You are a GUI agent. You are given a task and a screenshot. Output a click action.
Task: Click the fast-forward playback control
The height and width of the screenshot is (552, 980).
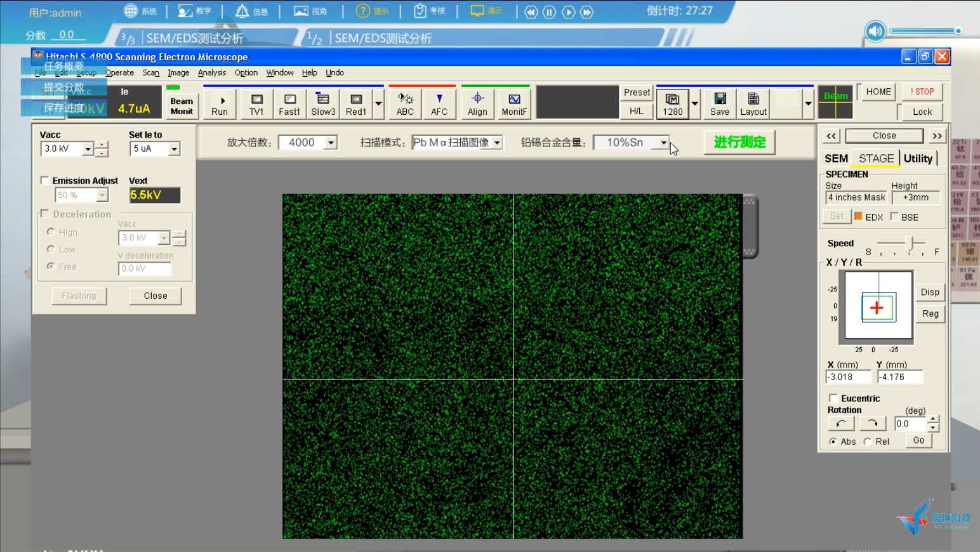pyautogui.click(x=587, y=12)
